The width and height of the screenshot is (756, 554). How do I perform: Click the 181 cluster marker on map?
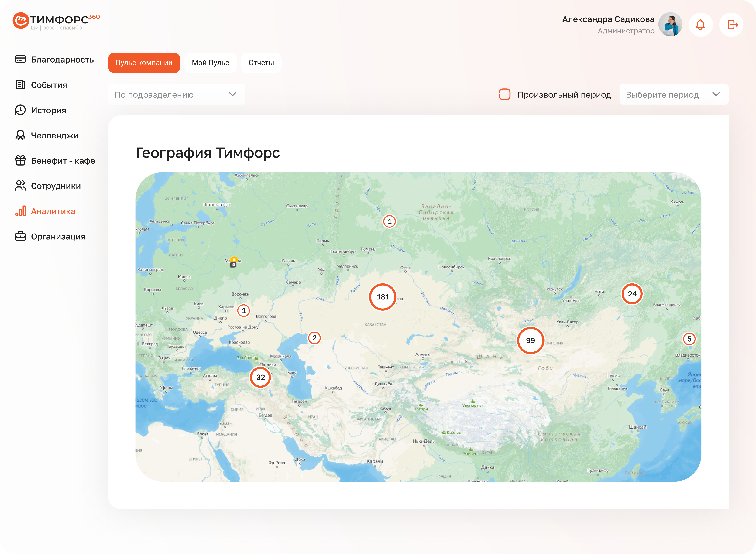pos(383,297)
